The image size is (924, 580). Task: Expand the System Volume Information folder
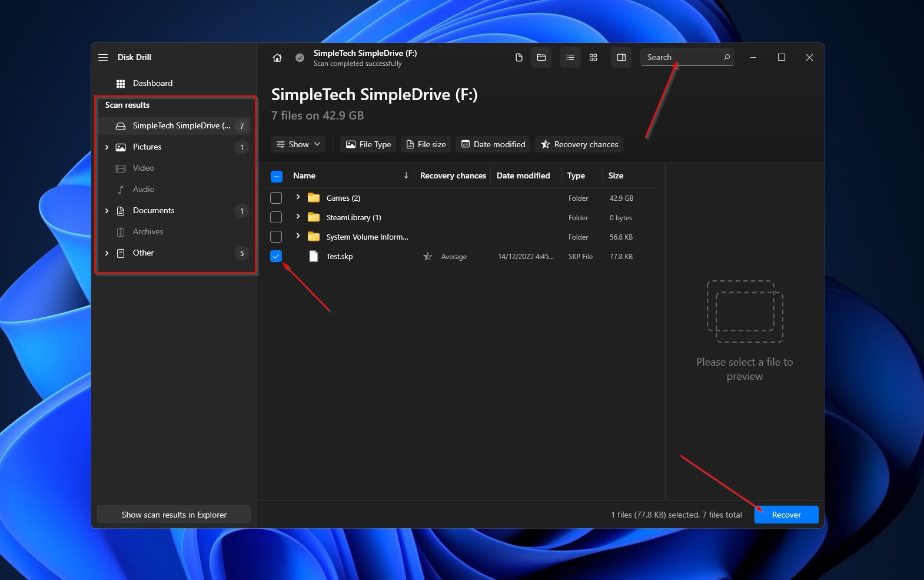pos(298,236)
